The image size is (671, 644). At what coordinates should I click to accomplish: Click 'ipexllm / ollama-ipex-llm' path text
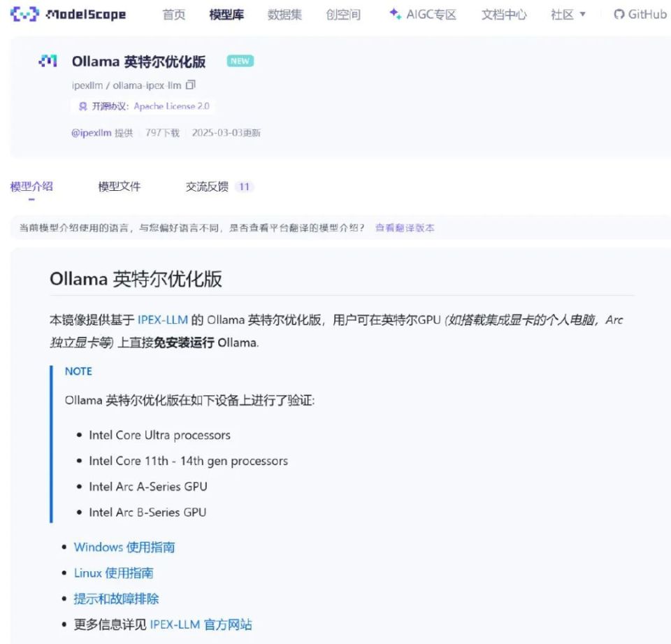(127, 85)
